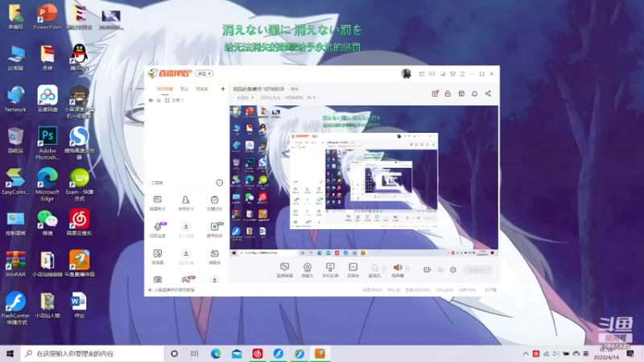The height and width of the screenshot is (362, 644).
Task: Select the first scene tab underlined red
Action: 165,88
